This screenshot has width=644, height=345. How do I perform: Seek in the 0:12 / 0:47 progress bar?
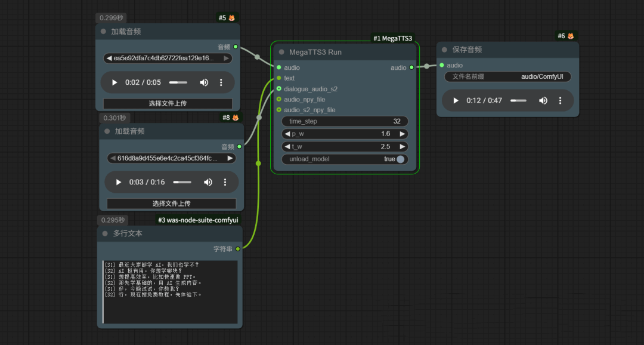click(x=518, y=100)
